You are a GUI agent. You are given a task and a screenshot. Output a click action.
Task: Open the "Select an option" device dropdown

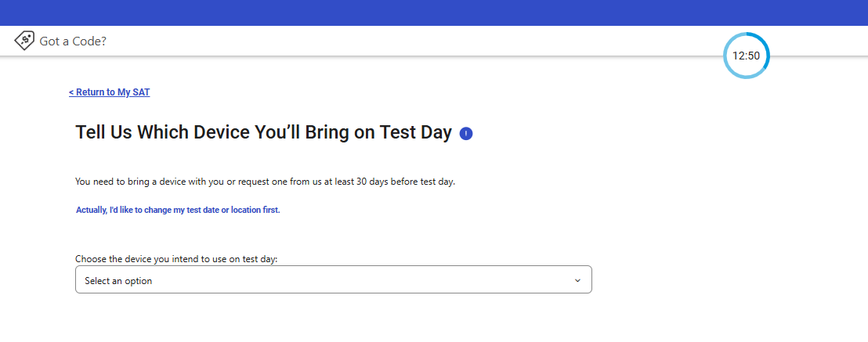coord(333,280)
